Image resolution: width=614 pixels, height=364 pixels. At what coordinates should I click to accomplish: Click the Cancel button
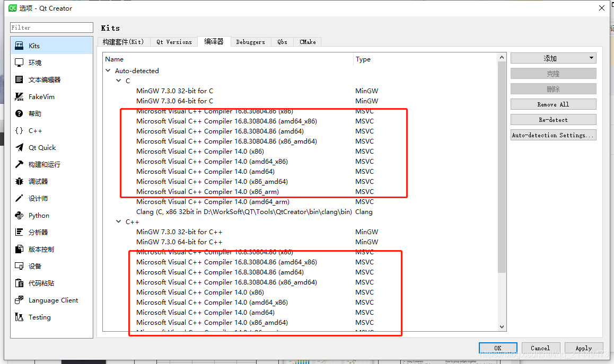click(x=540, y=348)
